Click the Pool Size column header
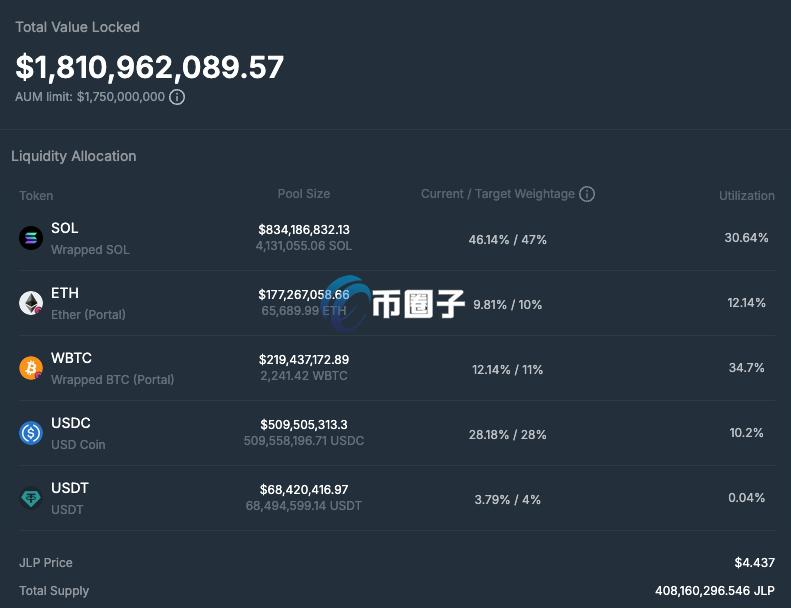The width and height of the screenshot is (791, 608). pos(303,194)
